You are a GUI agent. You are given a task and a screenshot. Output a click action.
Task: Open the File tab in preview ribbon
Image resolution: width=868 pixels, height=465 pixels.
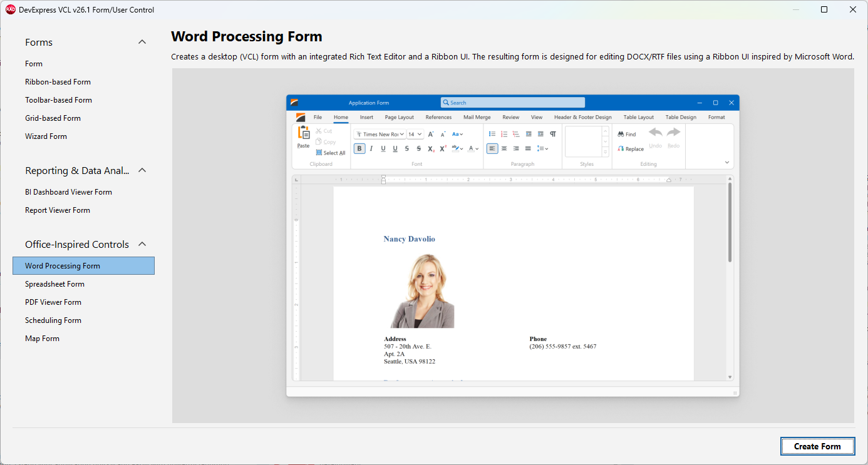pyautogui.click(x=318, y=117)
